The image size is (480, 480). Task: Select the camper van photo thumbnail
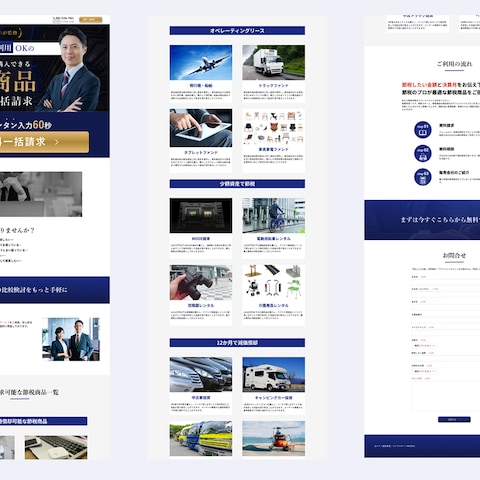[x=273, y=375]
